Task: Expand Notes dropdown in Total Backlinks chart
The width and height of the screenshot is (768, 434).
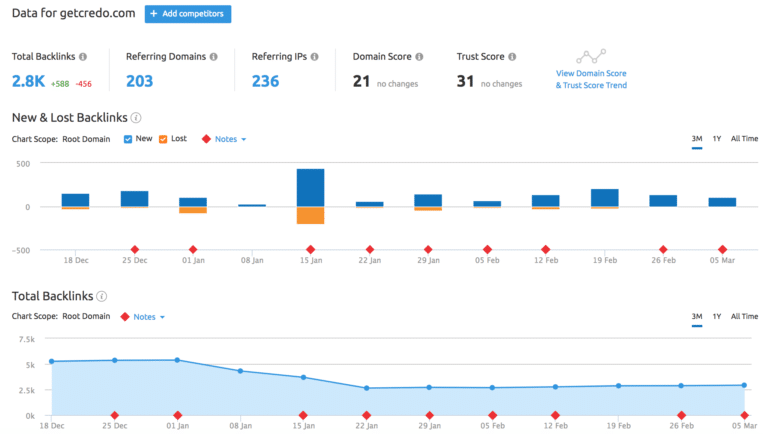Action: (143, 317)
